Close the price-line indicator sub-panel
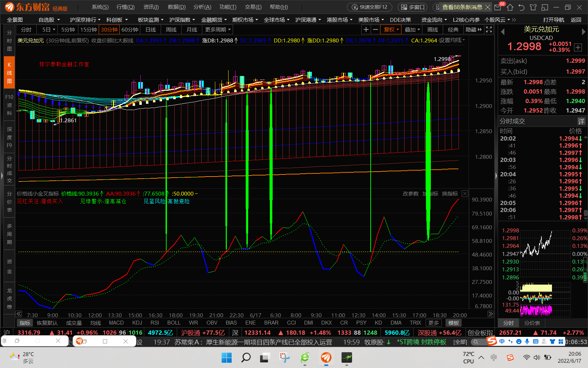The image size is (588, 368). click(x=465, y=193)
